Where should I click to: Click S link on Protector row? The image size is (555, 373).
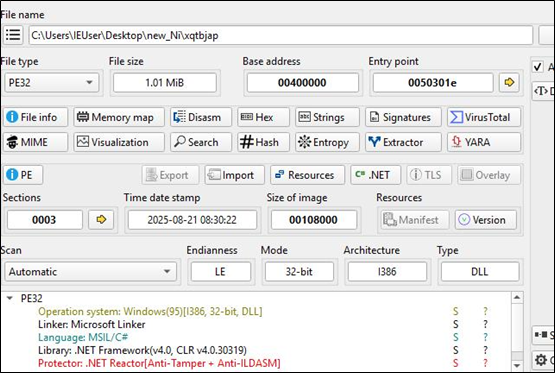coord(456,363)
